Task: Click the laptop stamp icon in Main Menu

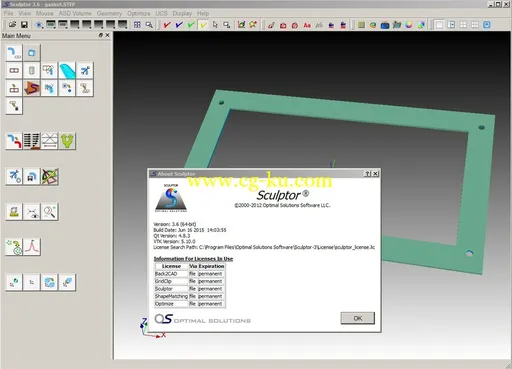Action: 14,212
